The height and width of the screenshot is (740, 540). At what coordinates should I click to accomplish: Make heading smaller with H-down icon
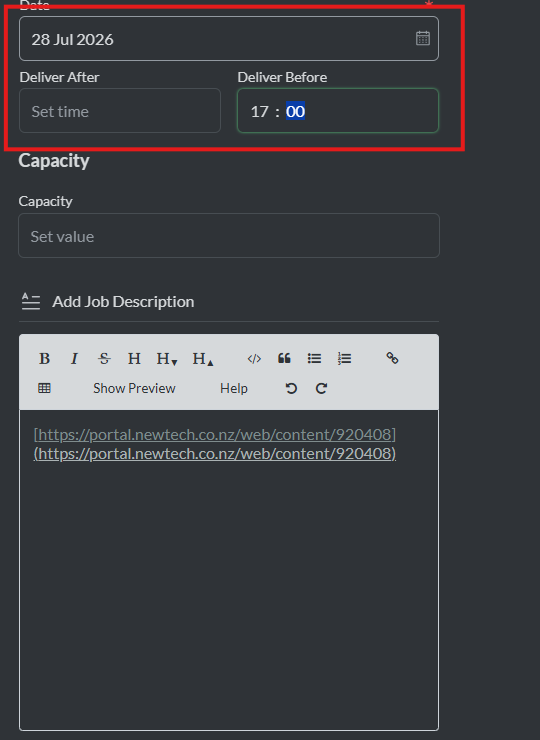pyautogui.click(x=167, y=359)
